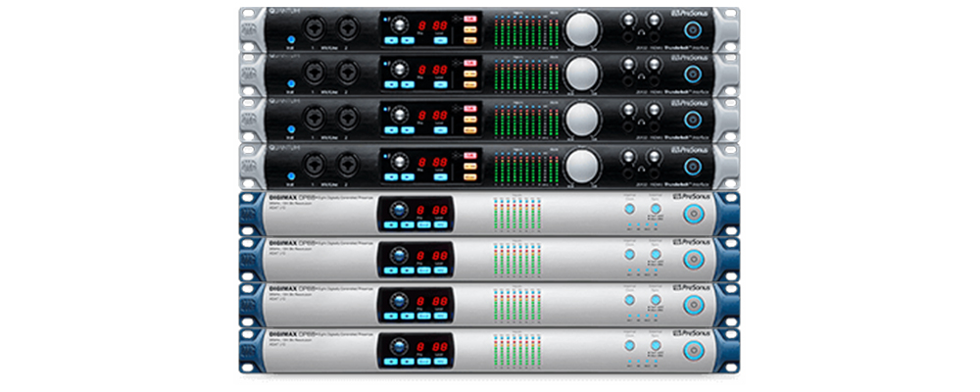Click the red numeric display on the top Quantum
Image resolution: width=980 pixels, height=392 pixels.
[432, 25]
